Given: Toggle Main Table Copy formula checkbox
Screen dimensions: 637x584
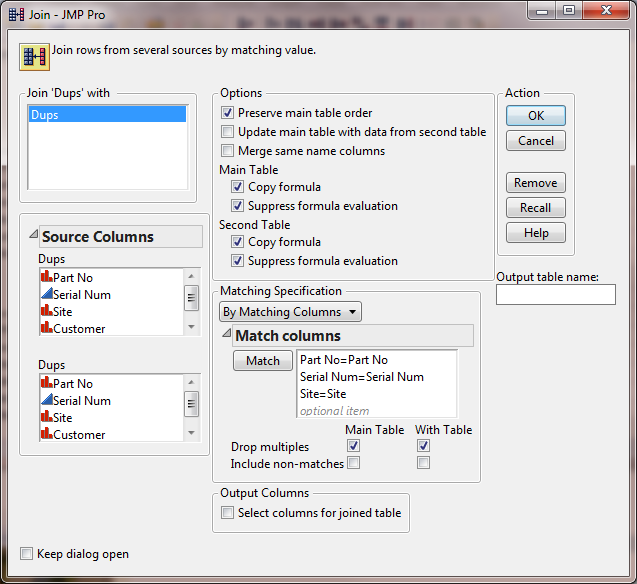Looking at the screenshot, I should [238, 187].
